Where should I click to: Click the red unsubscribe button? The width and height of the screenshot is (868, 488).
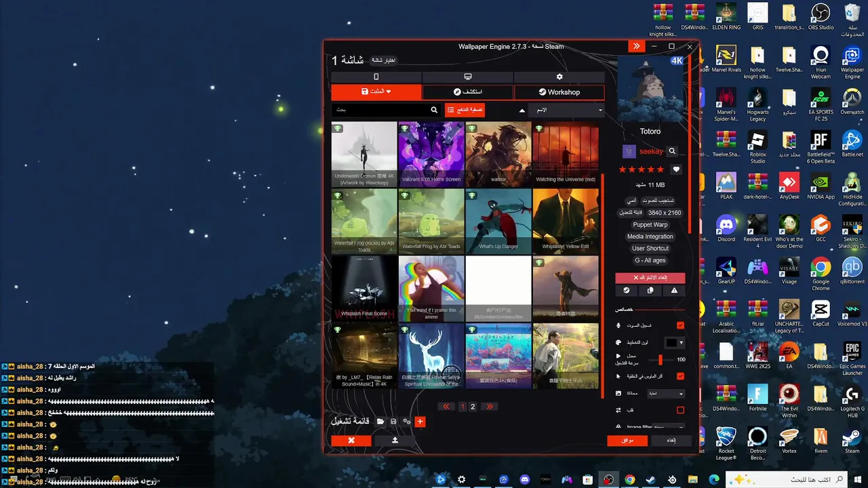[650, 278]
